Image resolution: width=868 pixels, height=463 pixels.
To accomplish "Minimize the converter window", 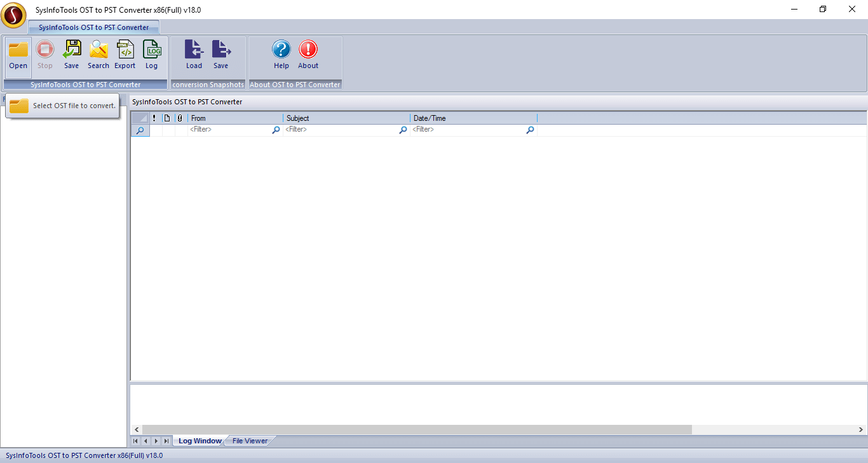I will (x=795, y=10).
